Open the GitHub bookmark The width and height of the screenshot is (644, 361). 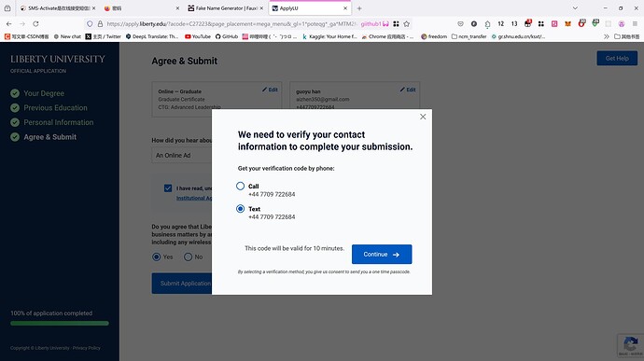226,36
